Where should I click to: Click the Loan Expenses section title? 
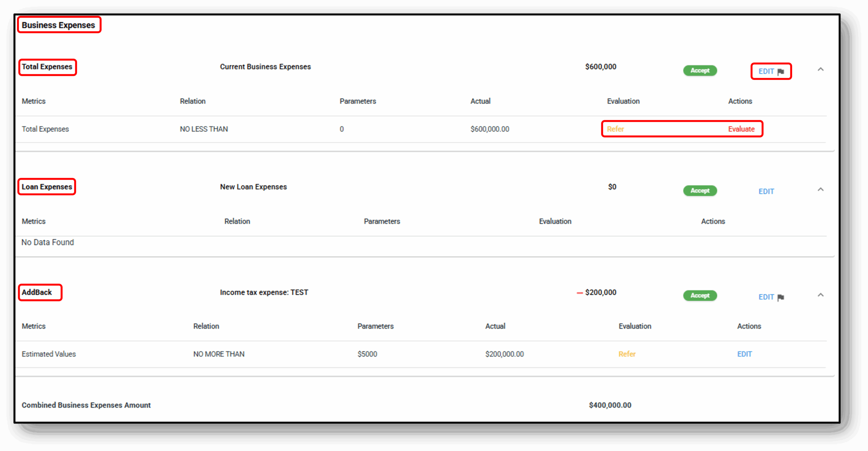(47, 187)
